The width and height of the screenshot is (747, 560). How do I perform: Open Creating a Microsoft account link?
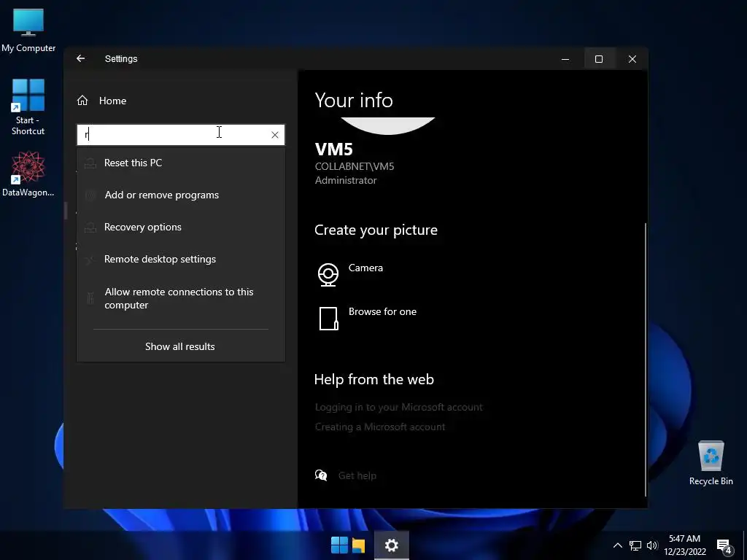(380, 427)
